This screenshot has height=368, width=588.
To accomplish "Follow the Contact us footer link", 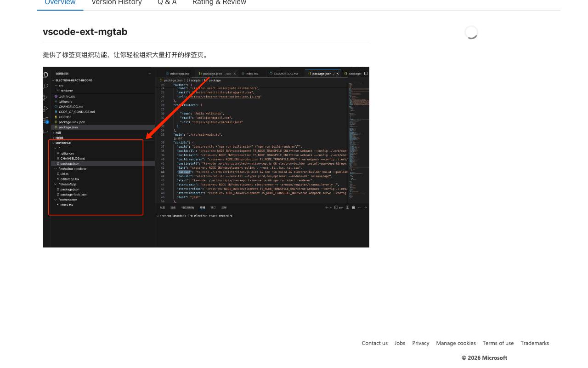I will pos(375,343).
